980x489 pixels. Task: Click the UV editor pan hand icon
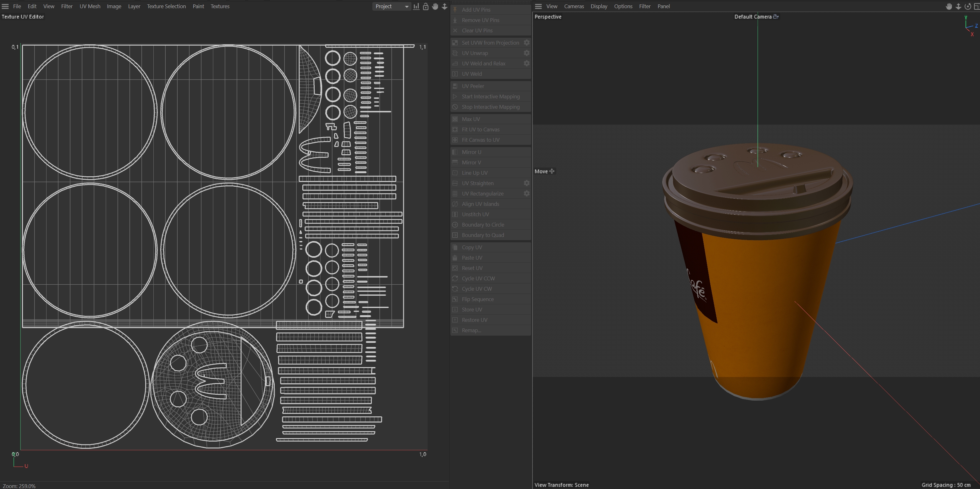[435, 6]
